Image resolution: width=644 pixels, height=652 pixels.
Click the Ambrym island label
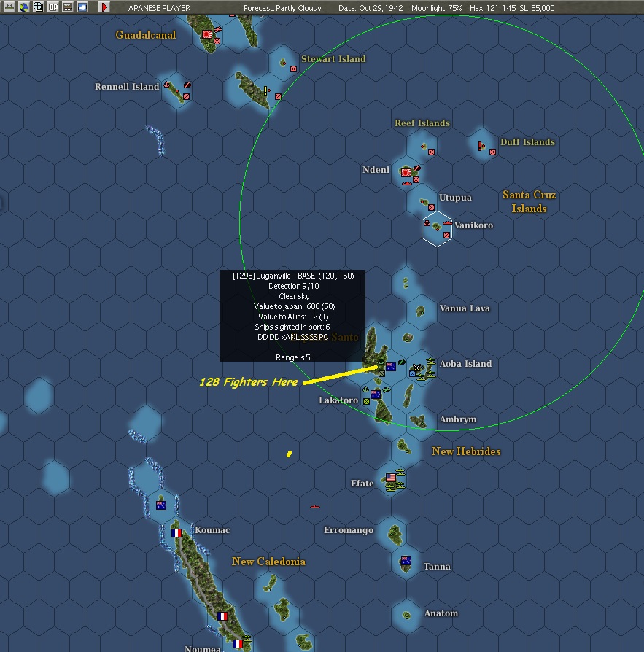pyautogui.click(x=458, y=419)
